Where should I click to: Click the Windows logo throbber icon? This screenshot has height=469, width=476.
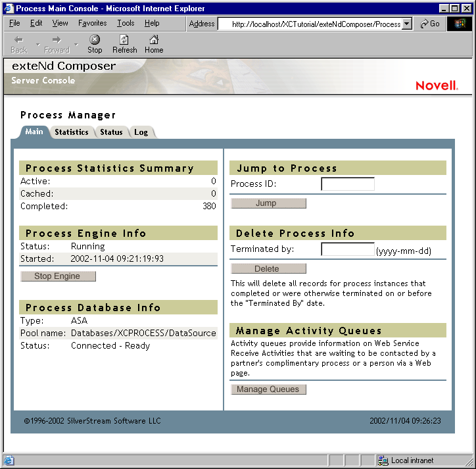(x=460, y=24)
